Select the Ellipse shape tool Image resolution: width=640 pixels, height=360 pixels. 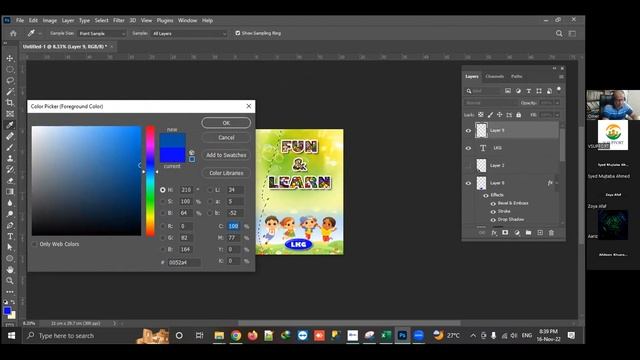tap(10, 258)
